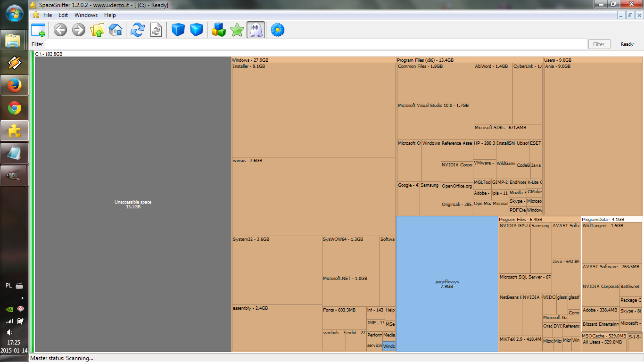The image size is (644, 362).
Task: Select the Microsoft.NET - 1.0GB folder
Action: [x=351, y=291]
